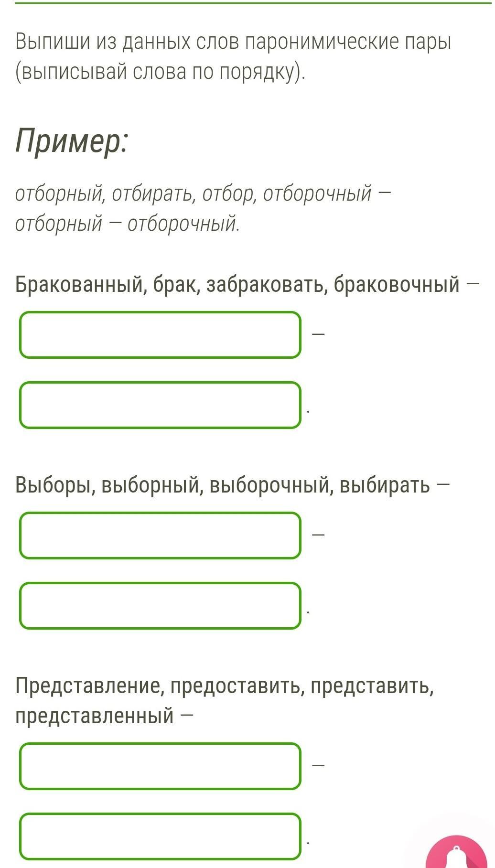The height and width of the screenshot is (868, 495).
Task: Click the word 'представленный' in the third list
Action: pyautogui.click(x=95, y=716)
